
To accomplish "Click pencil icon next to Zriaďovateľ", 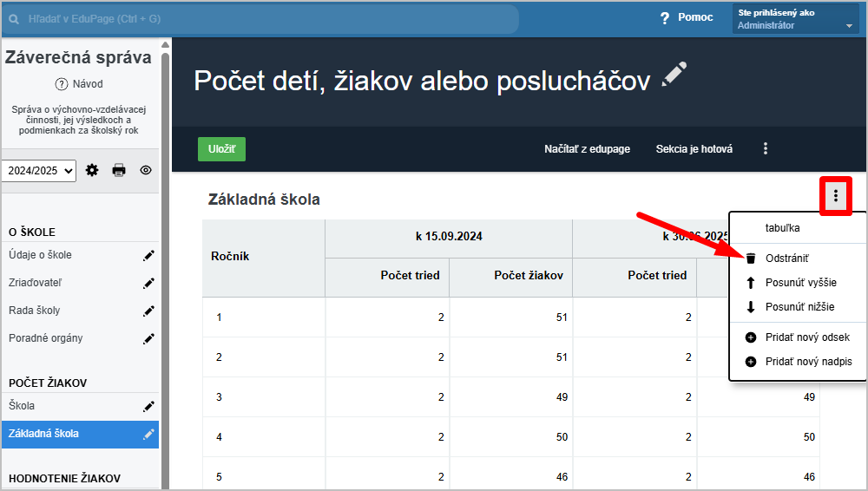I will (x=148, y=284).
